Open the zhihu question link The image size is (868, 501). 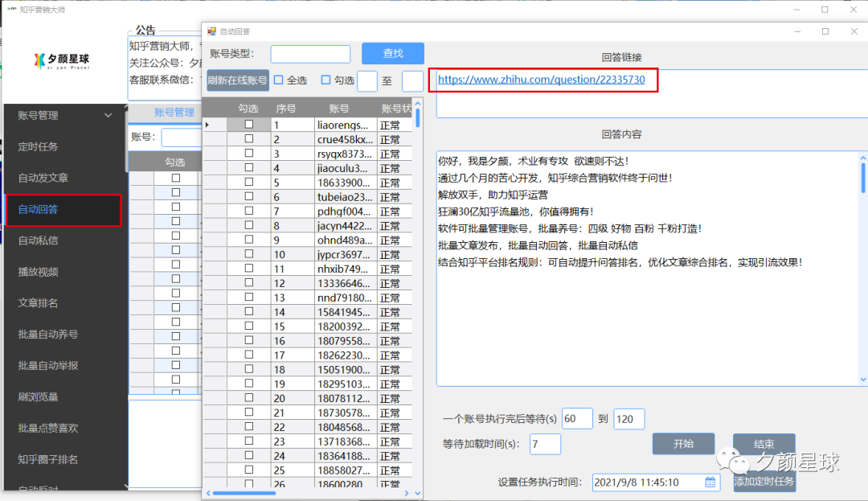(542, 79)
